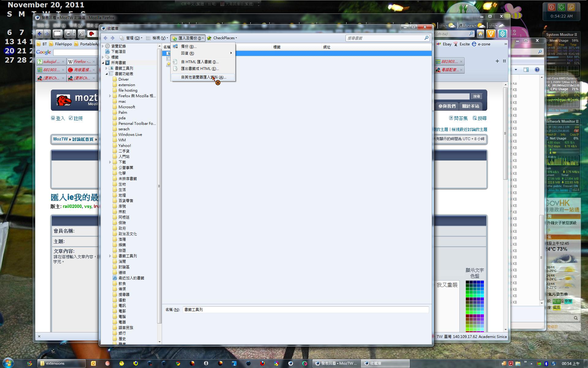
Task: Open 回復 (R) submenu
Action: pos(203,53)
